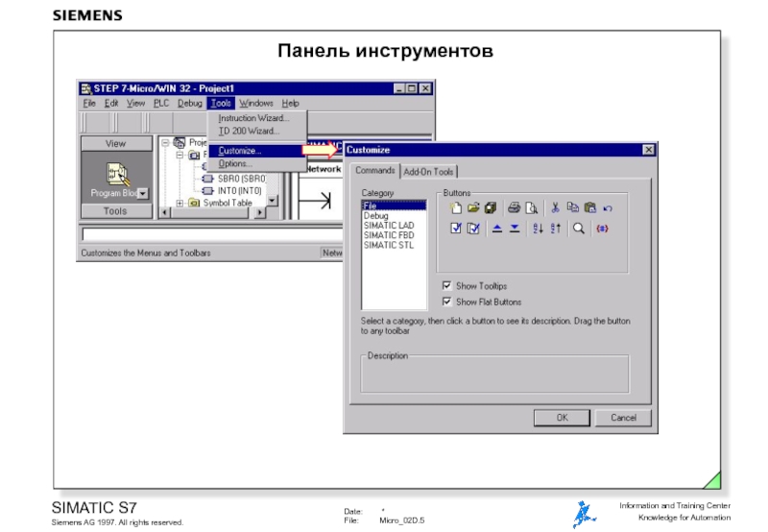Click the Paste clipboard icon
The width and height of the screenshot is (768, 532).
point(590,207)
